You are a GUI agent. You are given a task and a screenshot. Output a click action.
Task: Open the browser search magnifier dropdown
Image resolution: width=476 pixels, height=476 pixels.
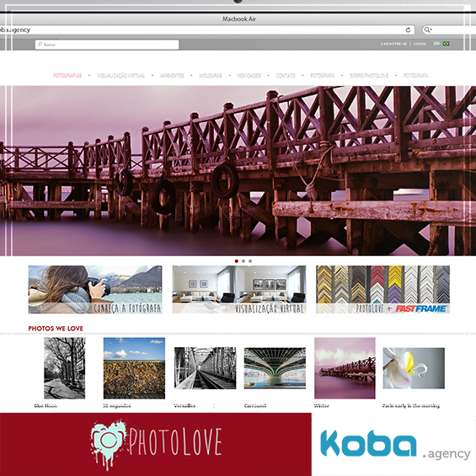[x=428, y=29]
